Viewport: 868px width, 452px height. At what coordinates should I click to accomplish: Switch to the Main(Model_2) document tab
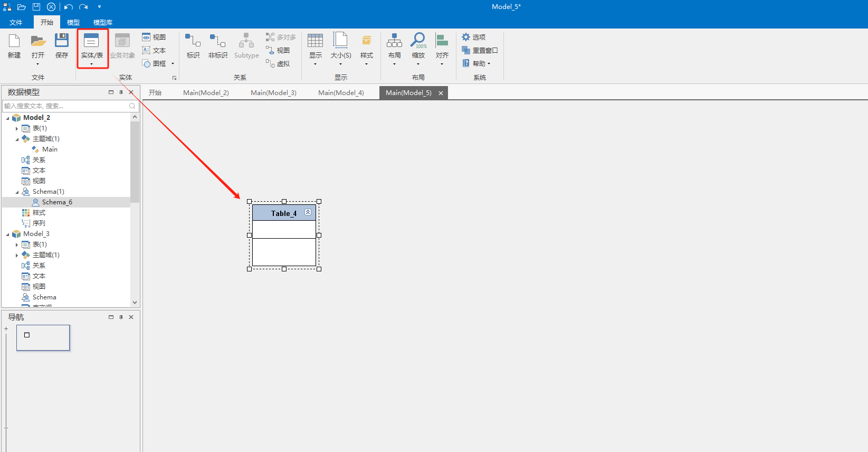[x=206, y=92]
